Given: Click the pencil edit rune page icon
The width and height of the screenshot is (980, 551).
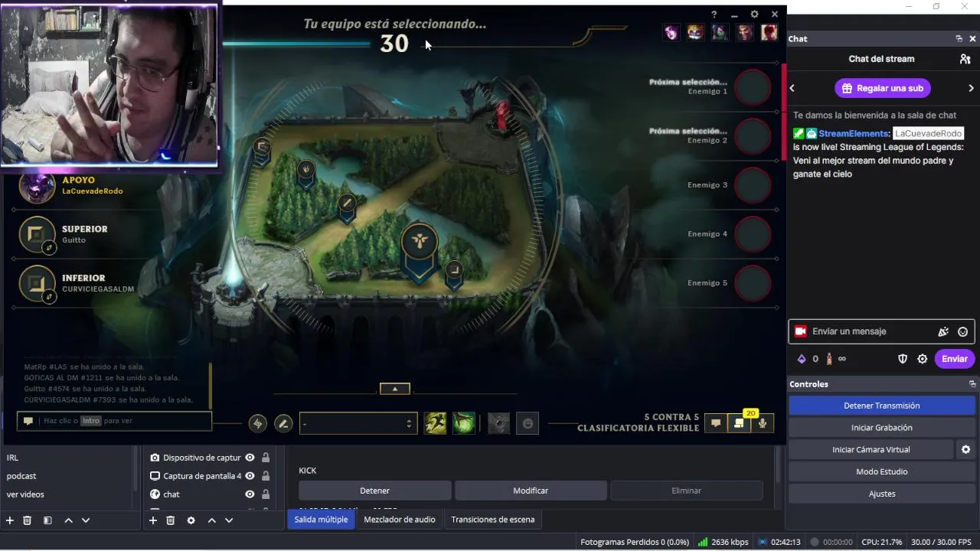Looking at the screenshot, I should (283, 423).
